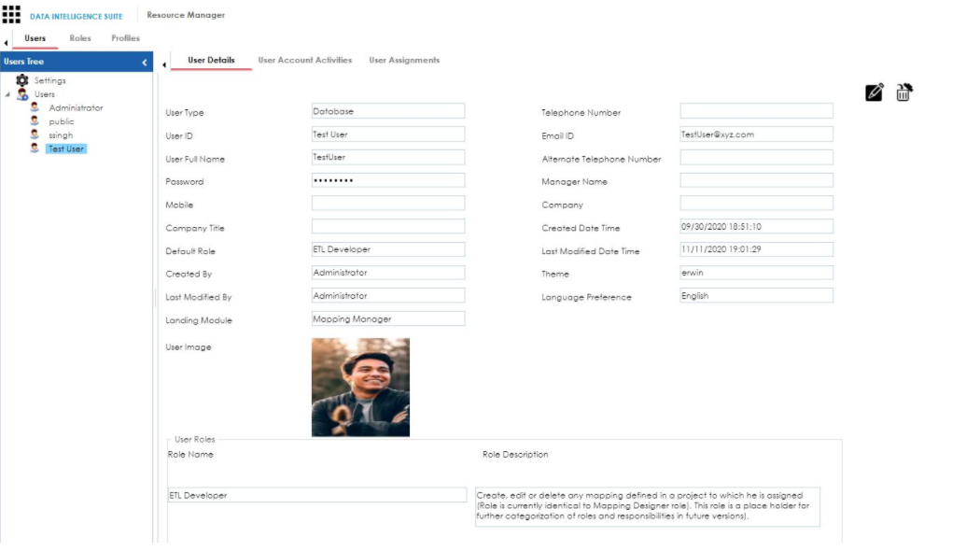Click the Users group icon in tree

tap(22, 93)
